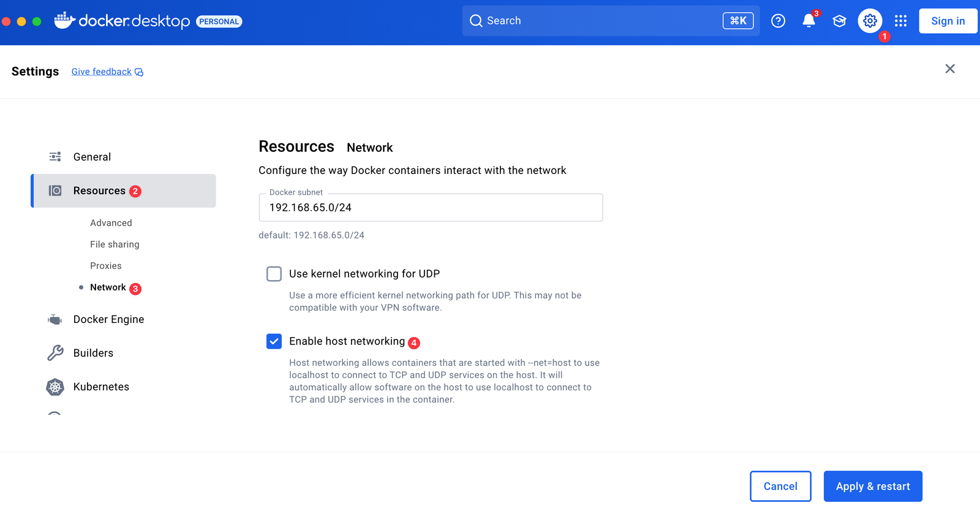This screenshot has height=508, width=980.
Task: Enable kernel networking for UDP checkbox
Action: point(274,274)
